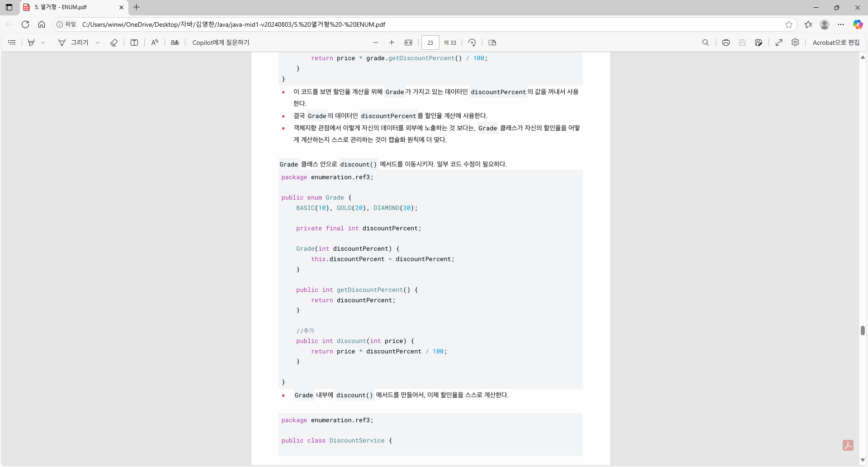The width and height of the screenshot is (868, 467).
Task: Open the table of contents sidebar
Action: point(12,43)
